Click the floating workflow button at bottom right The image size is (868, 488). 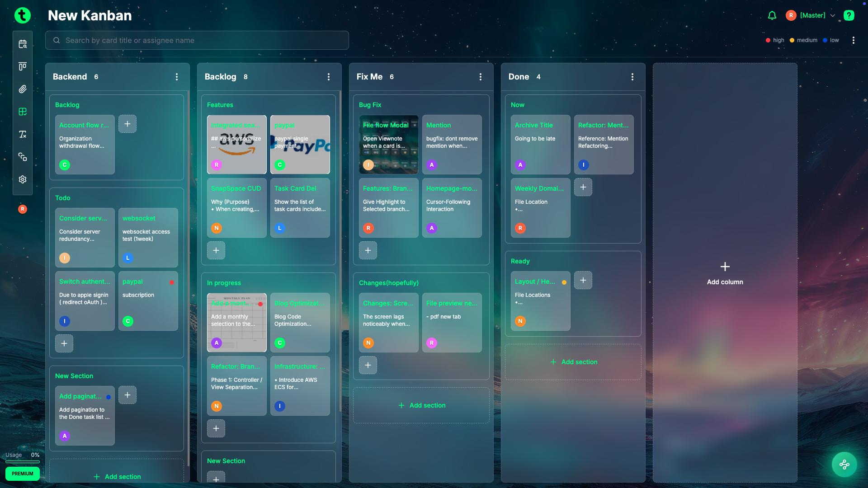(x=844, y=465)
